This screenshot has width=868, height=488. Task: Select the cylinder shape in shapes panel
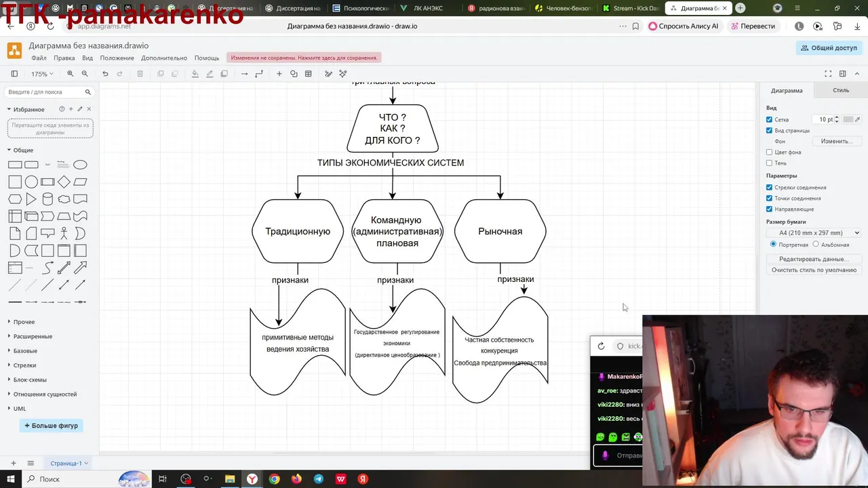(47, 199)
